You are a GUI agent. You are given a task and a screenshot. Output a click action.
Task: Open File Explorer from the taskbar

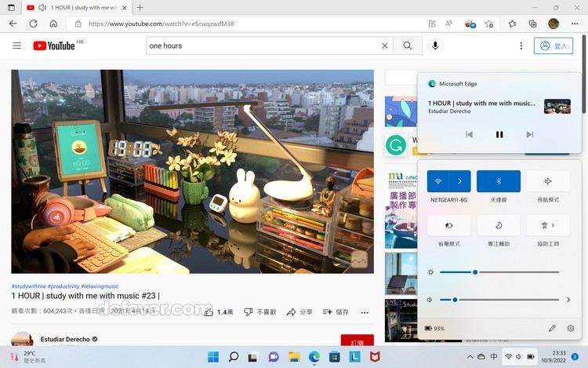[294, 357]
